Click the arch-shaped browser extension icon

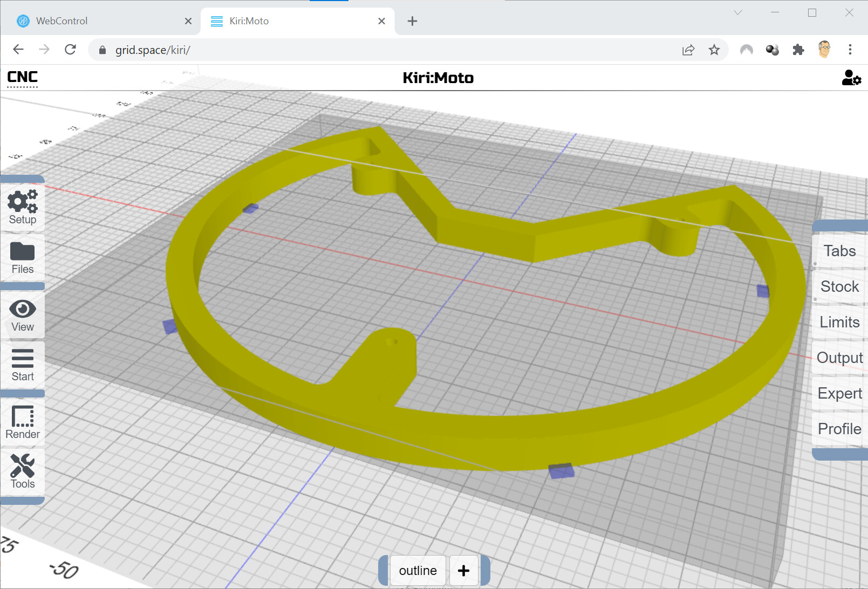click(x=747, y=50)
